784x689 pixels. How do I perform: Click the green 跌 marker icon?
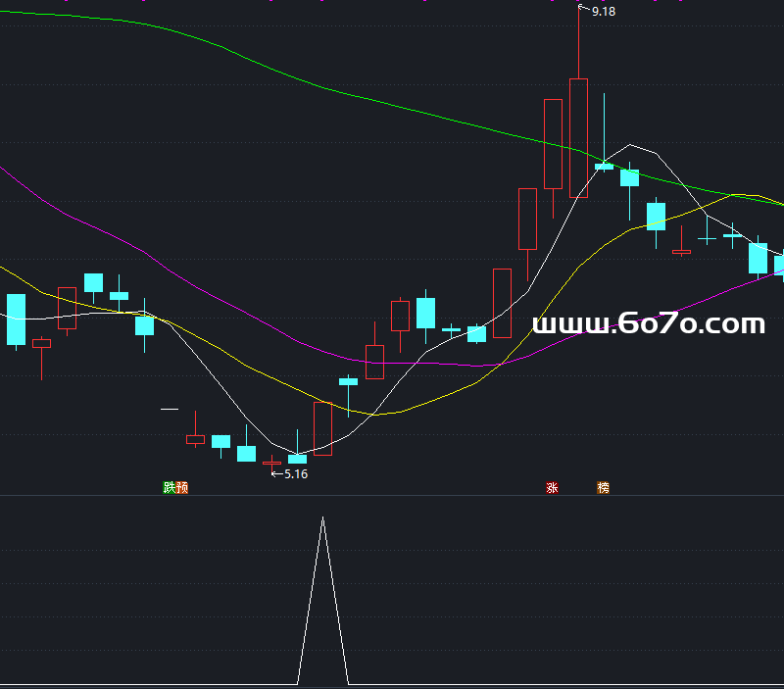tap(170, 487)
